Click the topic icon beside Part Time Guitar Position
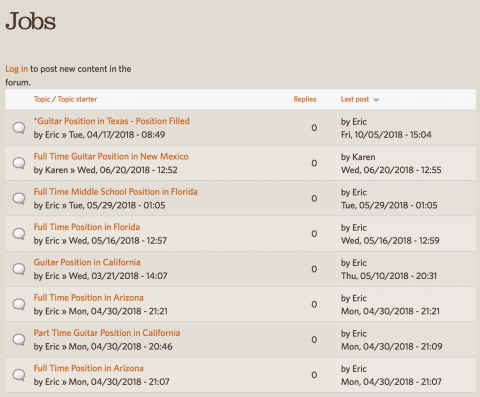The height and width of the screenshot is (397, 480). 19,340
